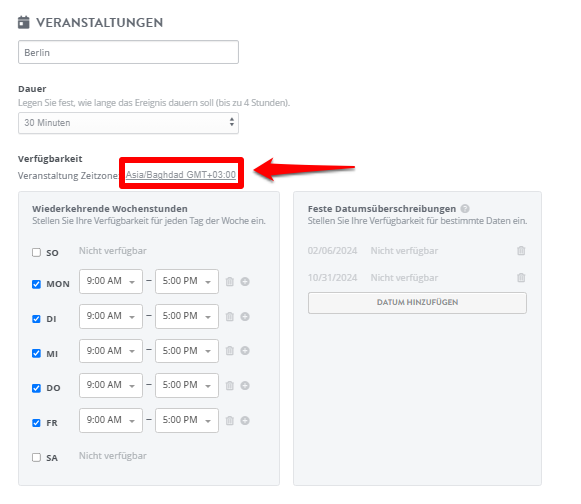Screen dimensions: 581x504
Task: Open help icon beside Feste Datumsüberschreibungen
Action: point(465,209)
